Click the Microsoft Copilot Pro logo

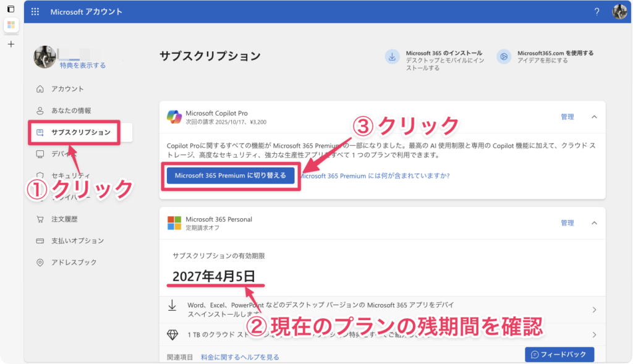[174, 117]
